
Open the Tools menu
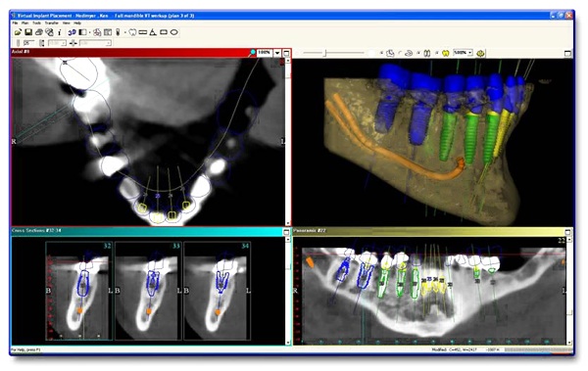tap(37, 23)
